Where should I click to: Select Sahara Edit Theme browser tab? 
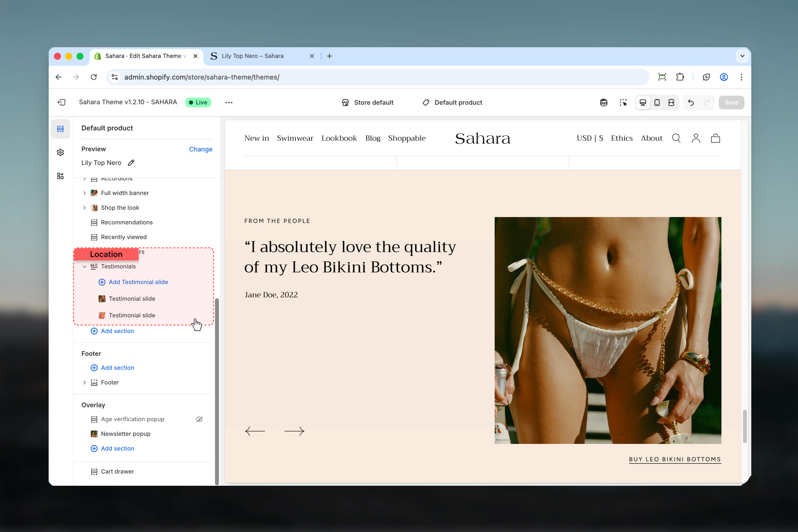click(x=146, y=56)
